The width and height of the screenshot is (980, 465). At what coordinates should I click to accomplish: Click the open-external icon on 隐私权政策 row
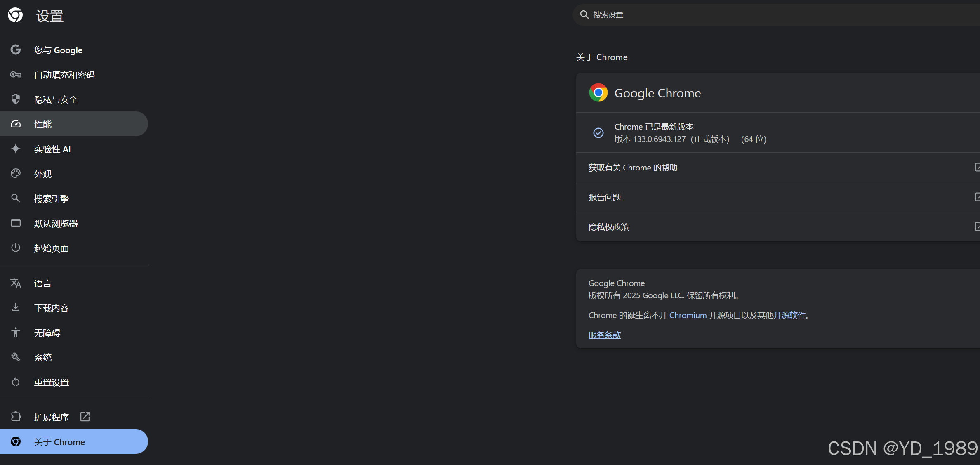[x=977, y=227]
